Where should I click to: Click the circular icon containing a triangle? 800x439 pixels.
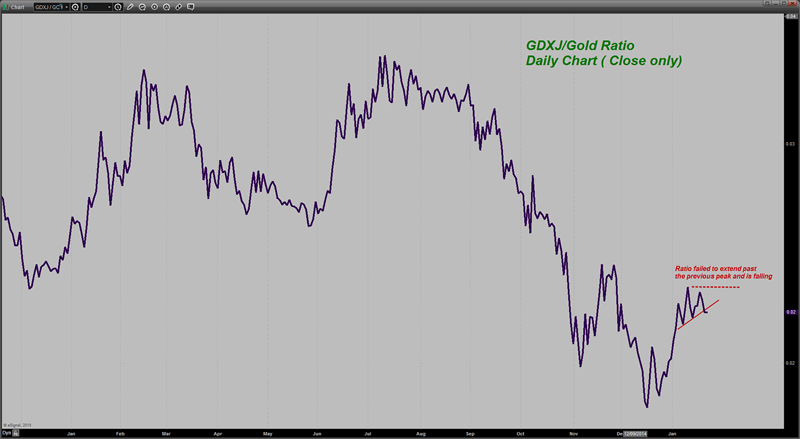click(x=166, y=7)
